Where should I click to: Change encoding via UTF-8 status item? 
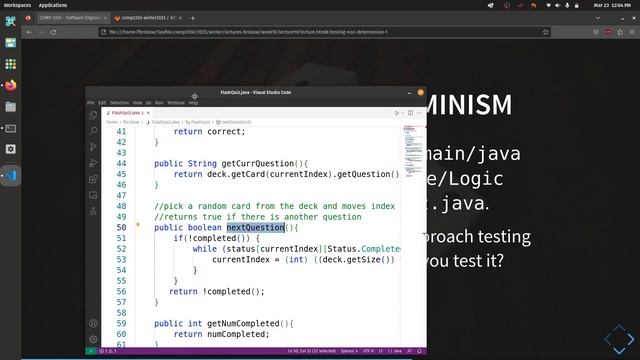(x=368, y=351)
